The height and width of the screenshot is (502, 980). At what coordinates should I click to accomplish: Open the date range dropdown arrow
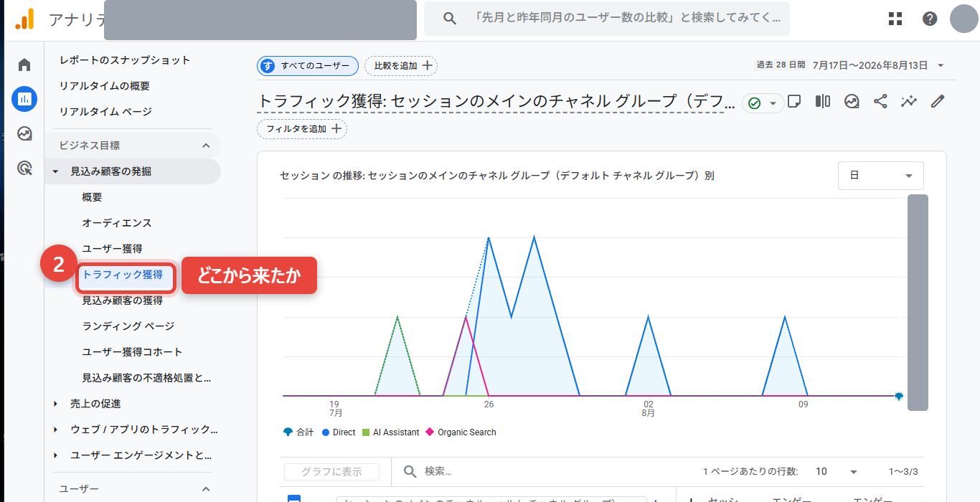[x=941, y=65]
